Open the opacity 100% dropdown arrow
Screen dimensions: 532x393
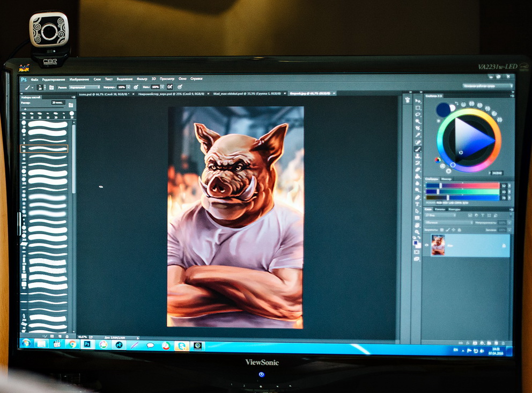pyautogui.click(x=128, y=88)
